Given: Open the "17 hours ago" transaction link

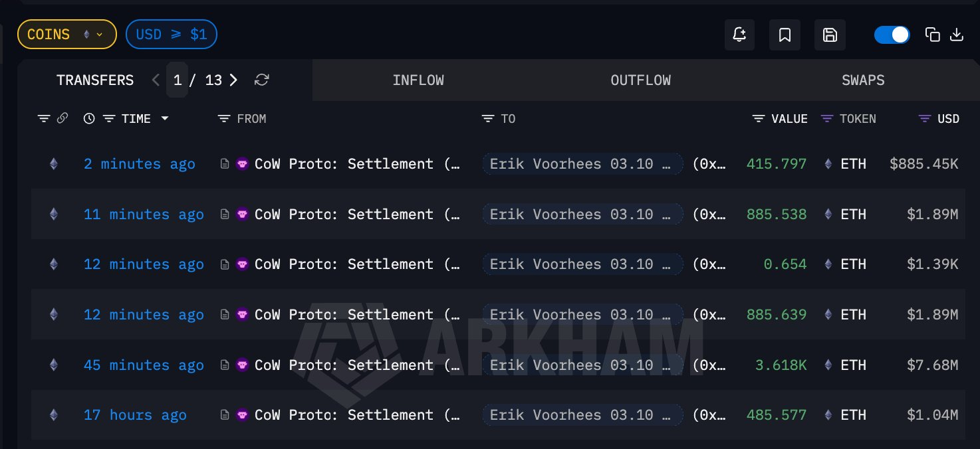Looking at the screenshot, I should (135, 415).
